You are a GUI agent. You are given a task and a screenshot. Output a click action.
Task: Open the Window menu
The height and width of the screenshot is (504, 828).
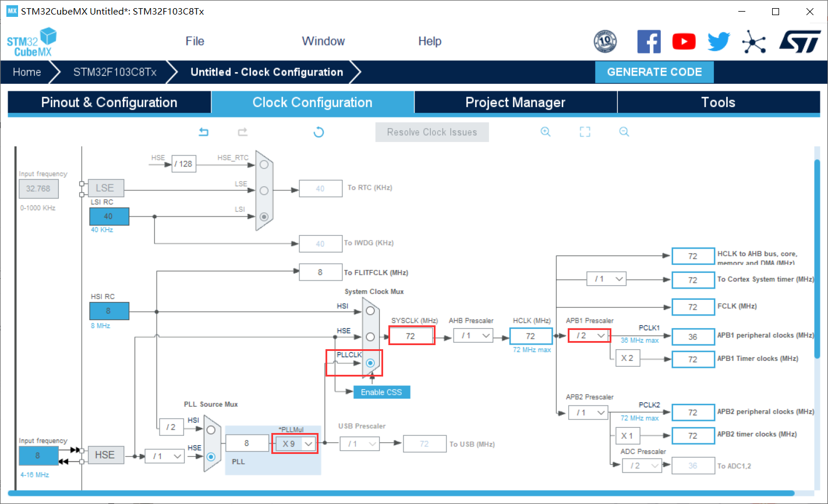pyautogui.click(x=323, y=41)
